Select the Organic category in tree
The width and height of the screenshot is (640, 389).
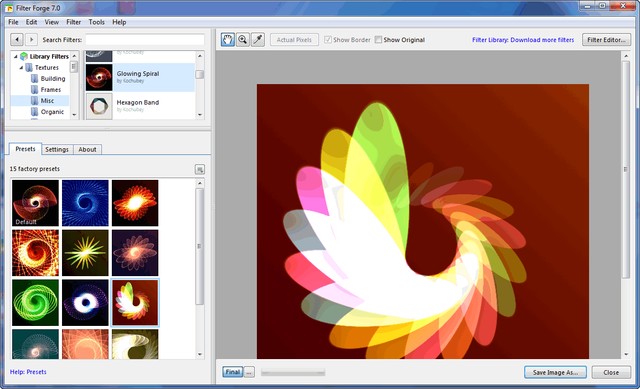(52, 111)
